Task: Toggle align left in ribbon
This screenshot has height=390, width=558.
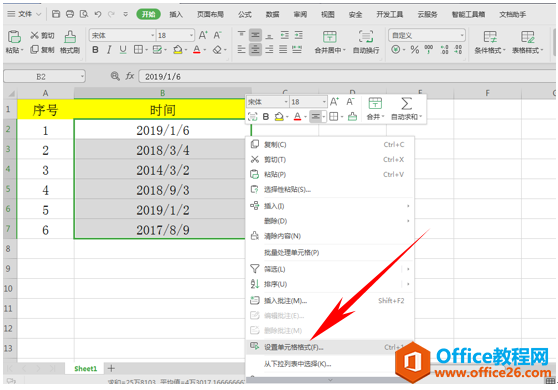Action: (x=241, y=49)
